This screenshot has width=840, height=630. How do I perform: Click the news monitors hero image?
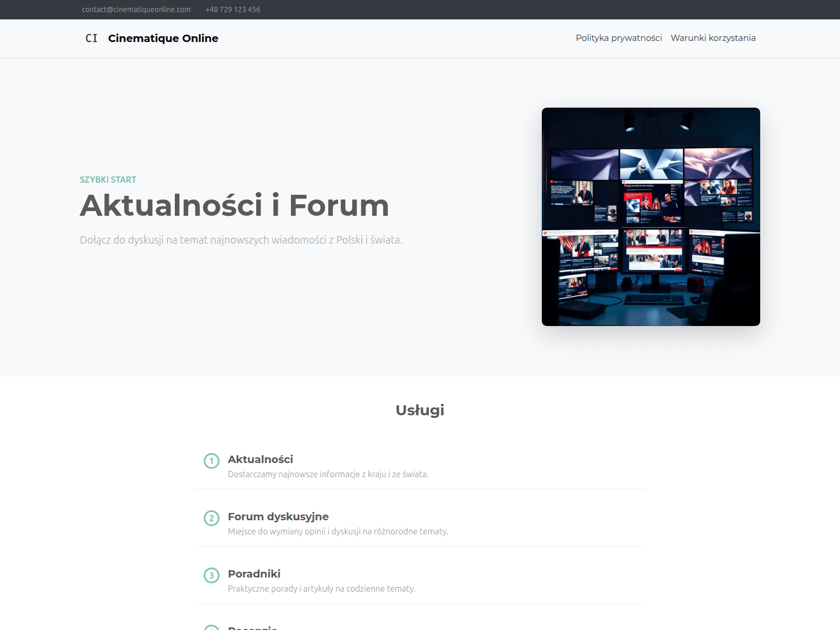point(651,217)
